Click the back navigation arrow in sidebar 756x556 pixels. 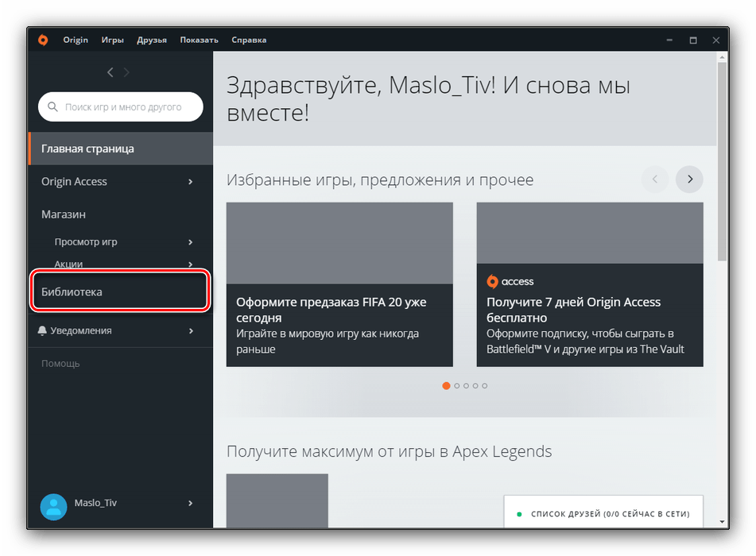110,72
